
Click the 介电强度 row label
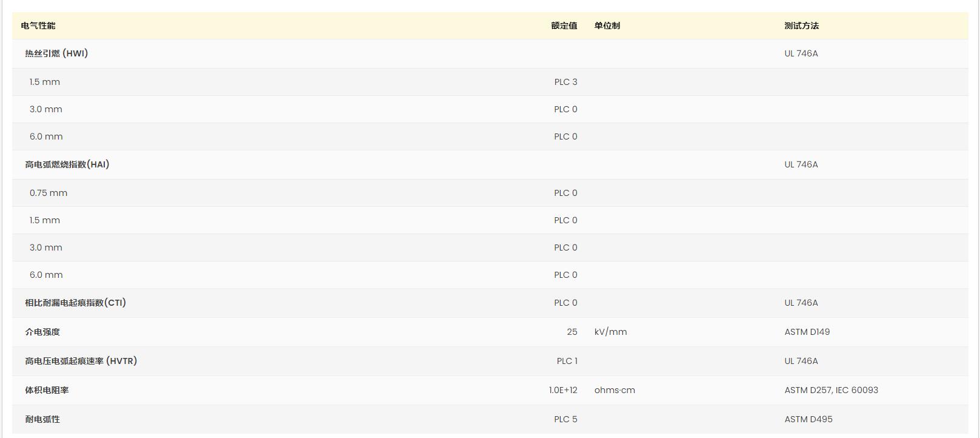coord(42,332)
